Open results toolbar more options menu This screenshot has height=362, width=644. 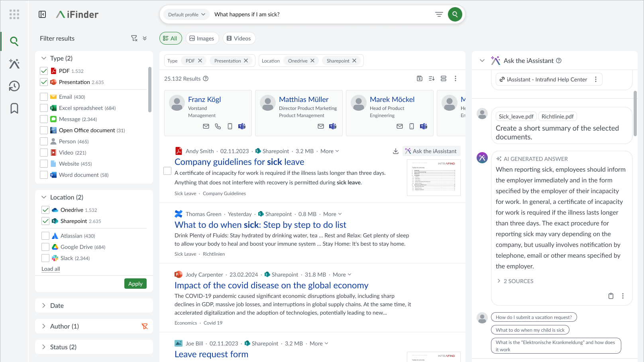click(456, 78)
